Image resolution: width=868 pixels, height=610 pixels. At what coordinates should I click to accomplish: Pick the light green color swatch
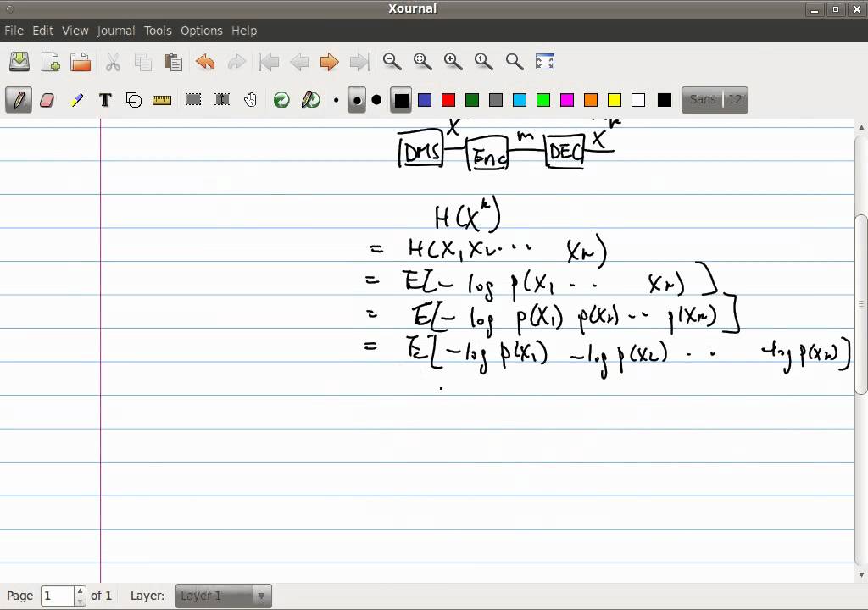click(x=543, y=100)
